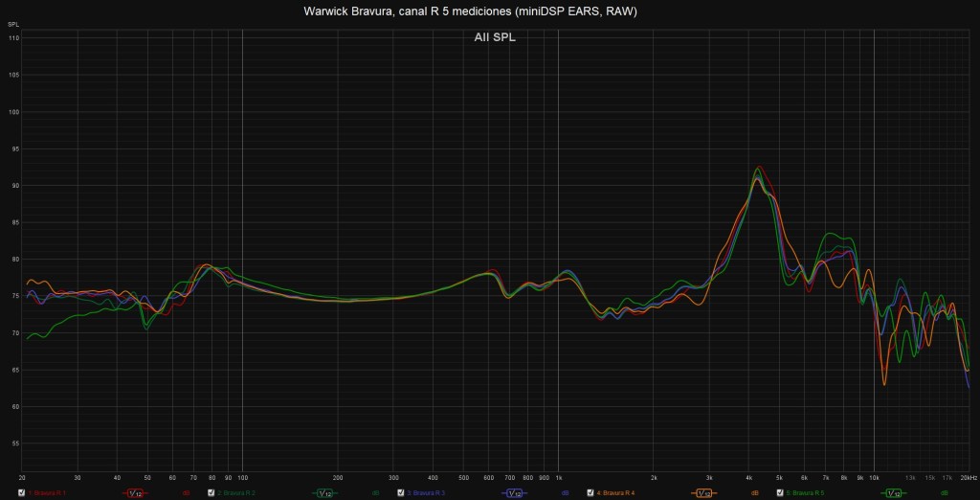This screenshot has width=980, height=500.
Task: Click the '5: Bravura R 5' legend name
Action: click(807, 493)
